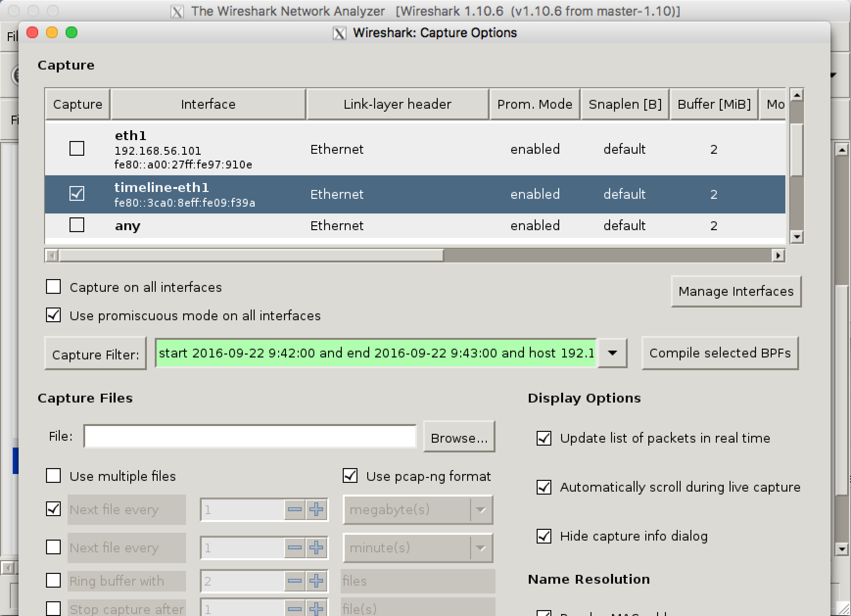
Task: Click interface list scroll-up arrow
Action: click(x=797, y=95)
